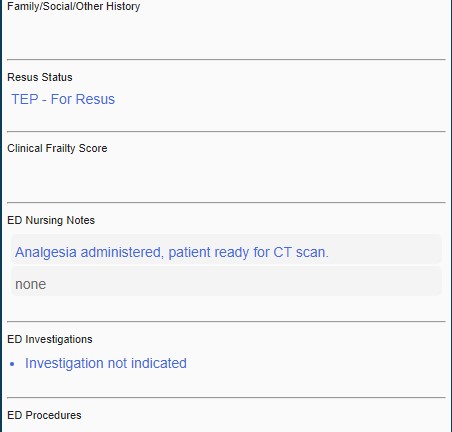Image resolution: width=452 pixels, height=432 pixels.
Task: Open the Investigation not indicated entry
Action: pos(106,363)
